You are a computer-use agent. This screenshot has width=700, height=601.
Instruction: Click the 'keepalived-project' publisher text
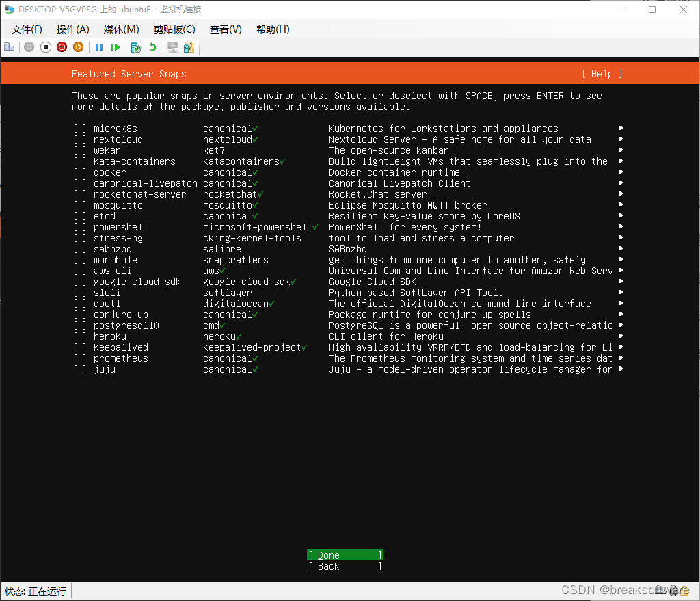tap(252, 347)
